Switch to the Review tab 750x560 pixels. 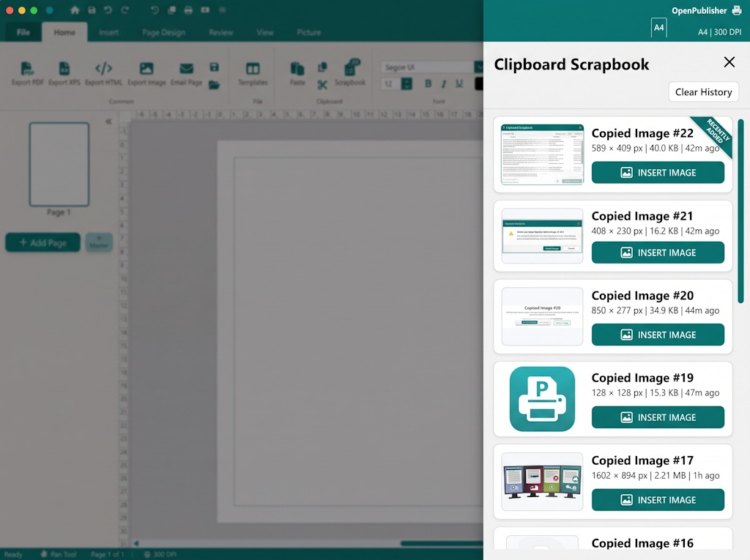[221, 32]
